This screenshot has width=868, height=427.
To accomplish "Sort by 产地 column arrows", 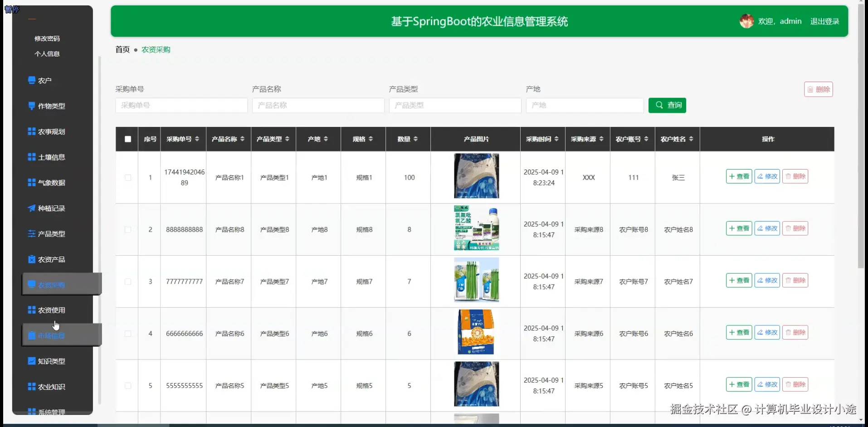I will [x=326, y=139].
